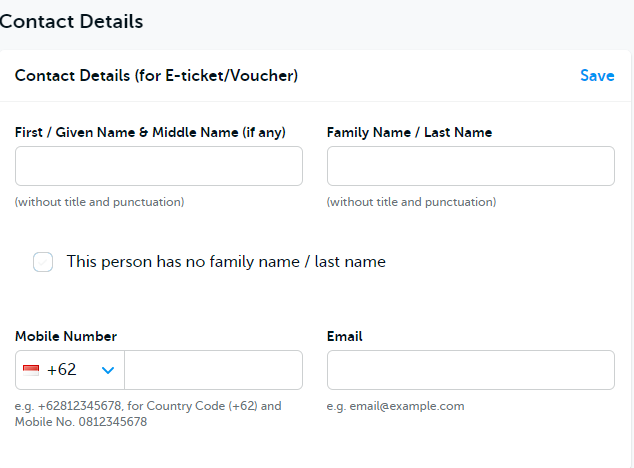Expand country codes via the blue chevron
The width and height of the screenshot is (634, 468).
tap(108, 370)
